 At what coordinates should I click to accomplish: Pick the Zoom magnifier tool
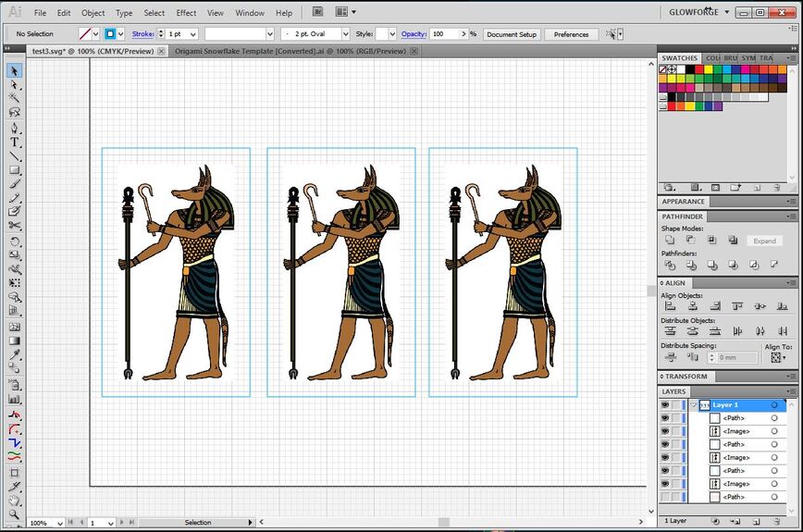pos(15,513)
